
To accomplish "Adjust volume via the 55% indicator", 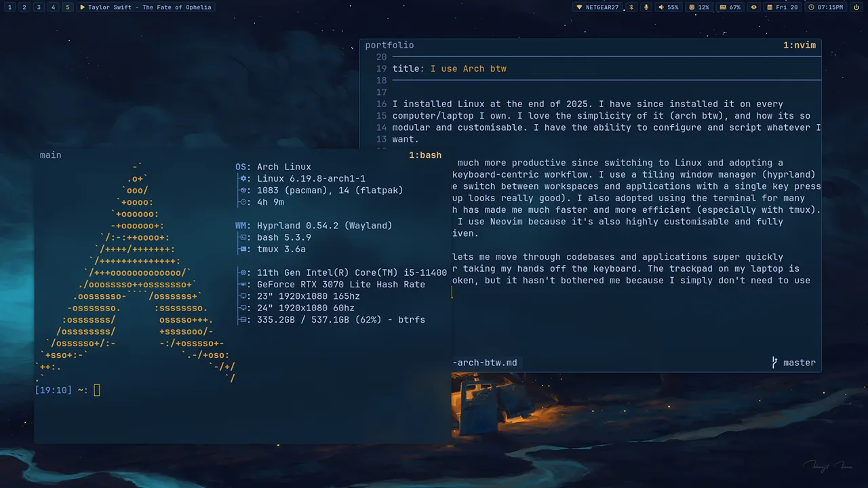I will pyautogui.click(x=673, y=7).
